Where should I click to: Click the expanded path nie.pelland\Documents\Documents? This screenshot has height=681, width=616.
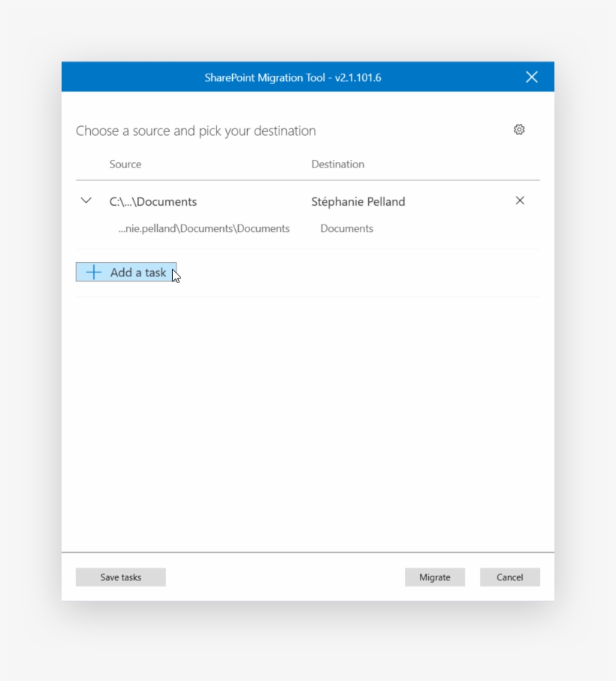(x=205, y=228)
